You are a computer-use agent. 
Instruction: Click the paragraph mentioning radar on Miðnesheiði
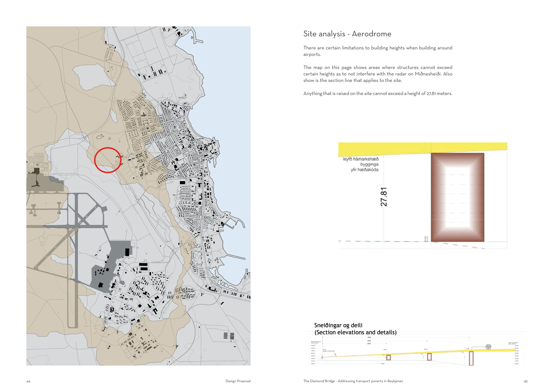pos(378,74)
